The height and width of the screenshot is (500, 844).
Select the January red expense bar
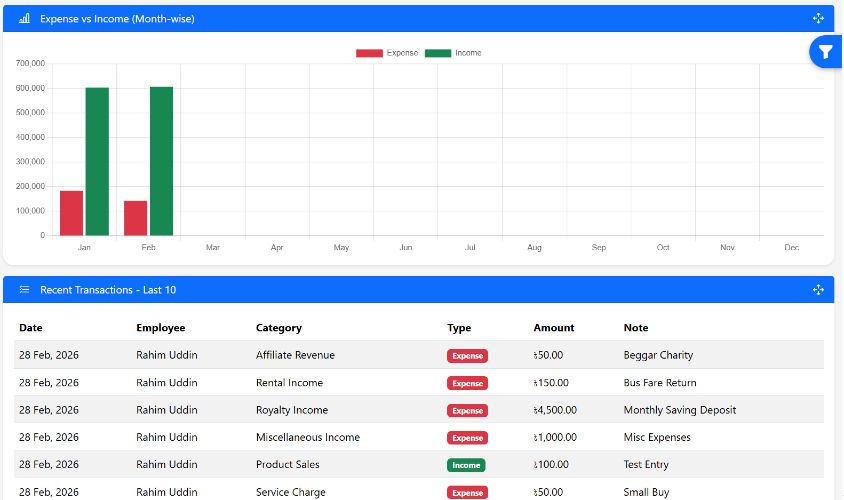click(x=71, y=213)
